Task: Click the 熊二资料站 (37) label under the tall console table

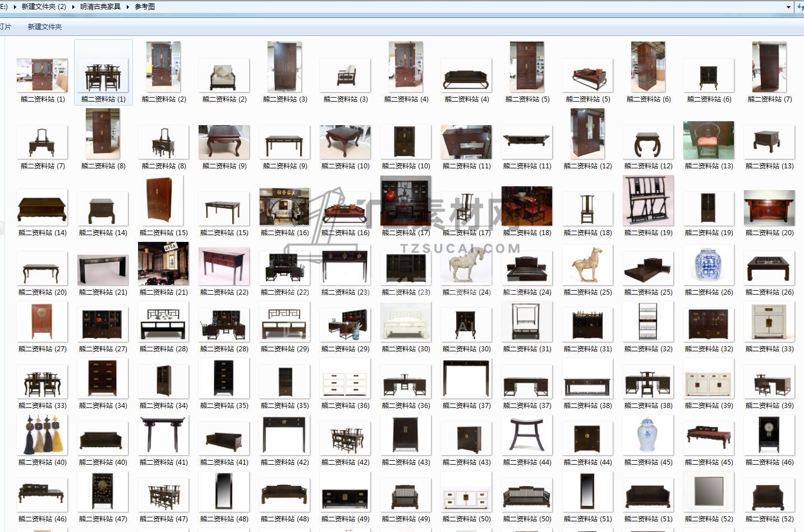Action: tap(467, 405)
